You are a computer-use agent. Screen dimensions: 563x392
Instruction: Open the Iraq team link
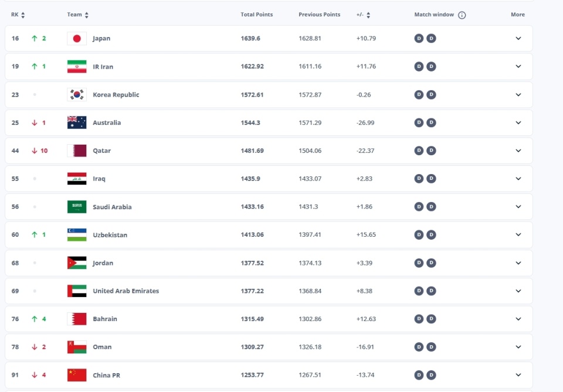(99, 179)
